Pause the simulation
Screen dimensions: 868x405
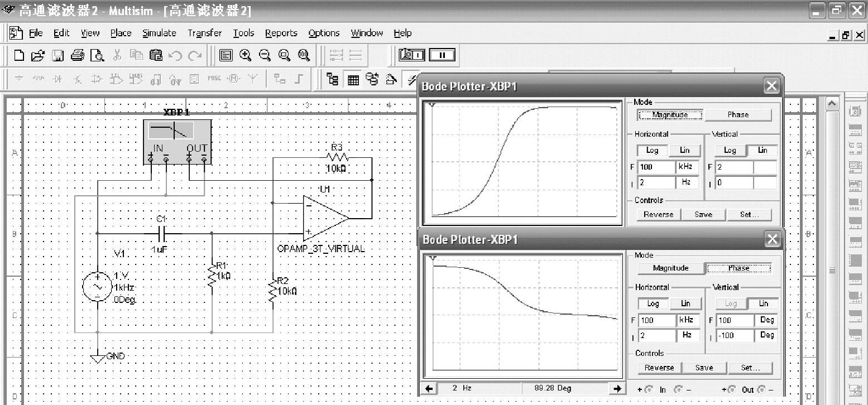[442, 55]
